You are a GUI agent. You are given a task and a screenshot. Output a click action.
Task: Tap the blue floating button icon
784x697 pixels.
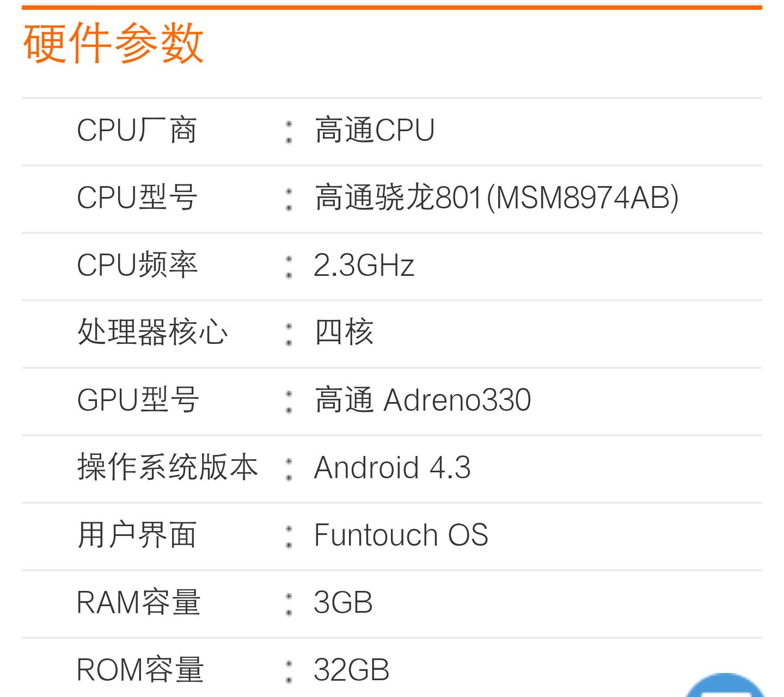tap(725, 686)
